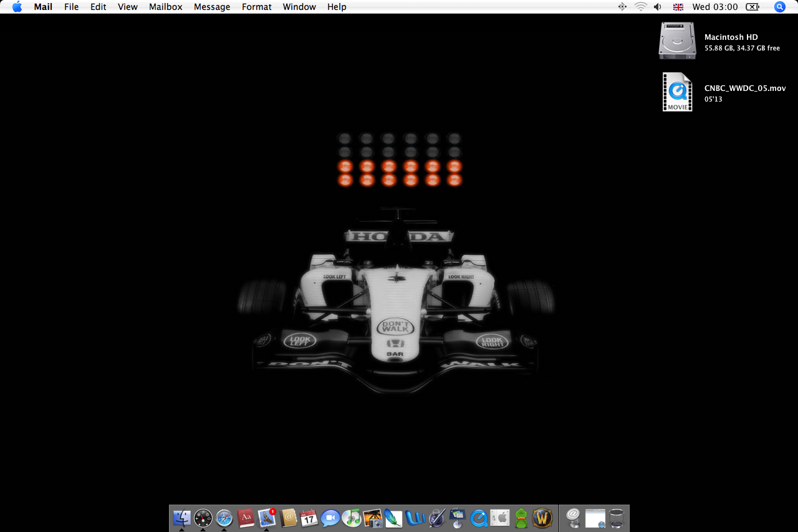Launch World of Warcraft from the Dock
Image resolution: width=798 pixels, height=532 pixels.
(542, 518)
